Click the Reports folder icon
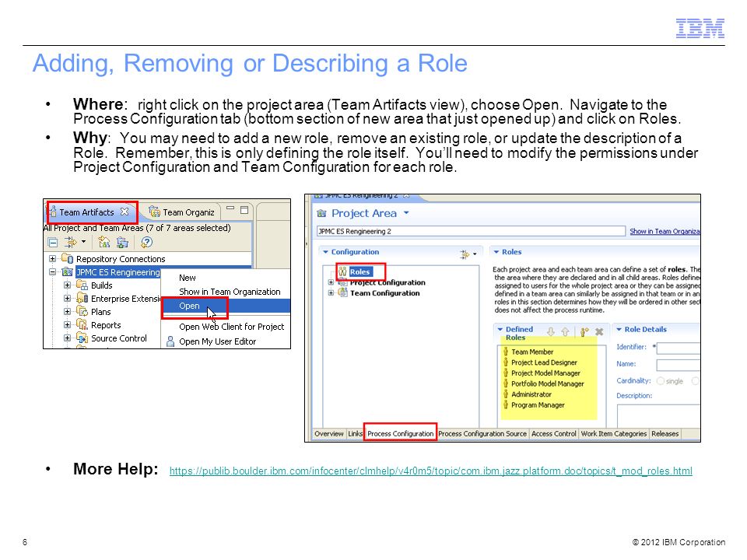747x560 pixels. click(x=82, y=325)
